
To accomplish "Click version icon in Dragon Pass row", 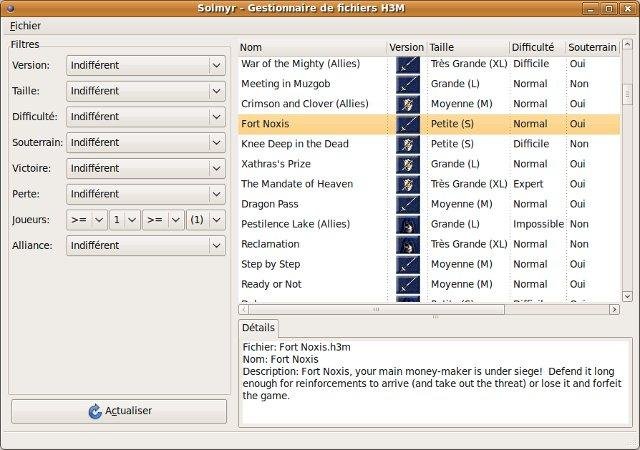I will coord(408,204).
